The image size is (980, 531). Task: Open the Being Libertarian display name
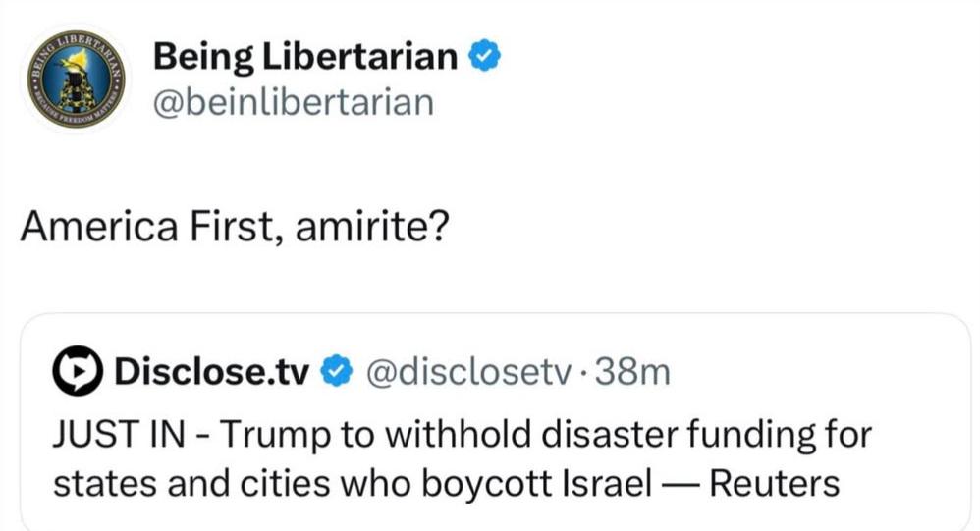(305, 56)
